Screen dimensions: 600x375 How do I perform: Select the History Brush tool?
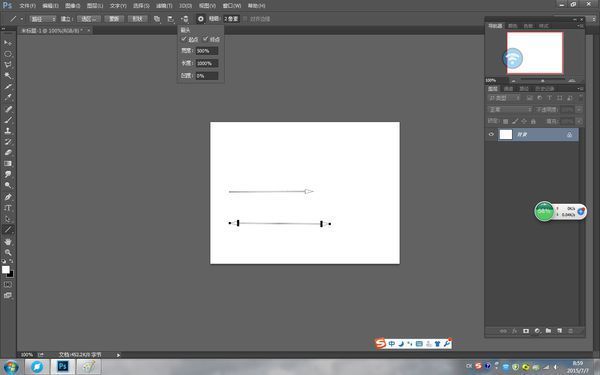pos(8,142)
